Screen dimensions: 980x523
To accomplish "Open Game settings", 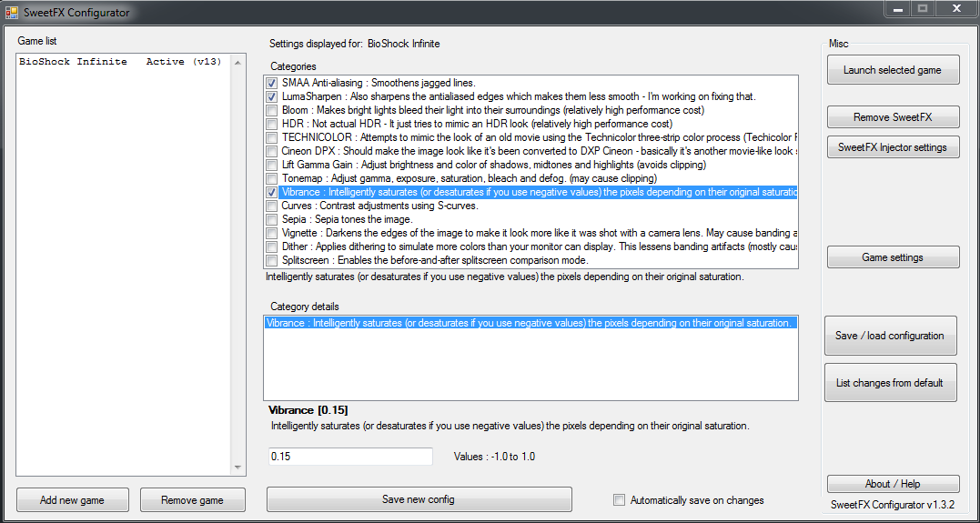I will tap(893, 257).
